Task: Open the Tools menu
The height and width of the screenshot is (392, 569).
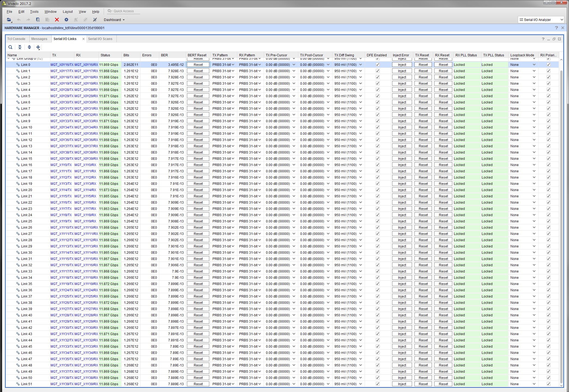Action: [x=34, y=11]
